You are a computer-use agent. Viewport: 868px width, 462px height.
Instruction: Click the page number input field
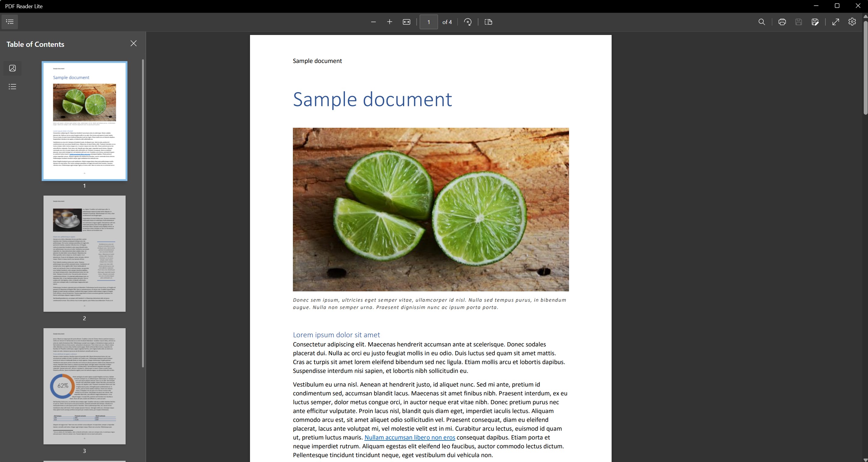tap(428, 22)
